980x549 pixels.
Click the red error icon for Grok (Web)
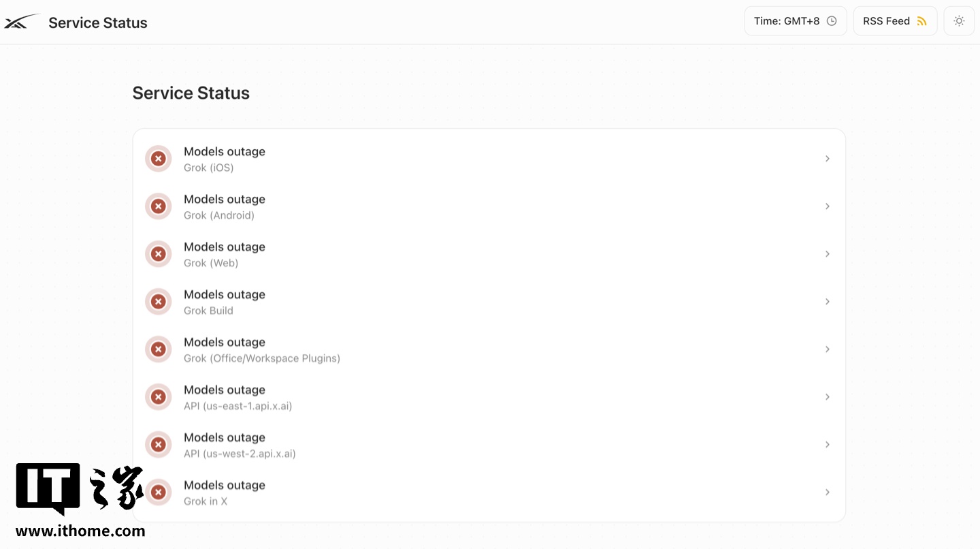point(158,254)
